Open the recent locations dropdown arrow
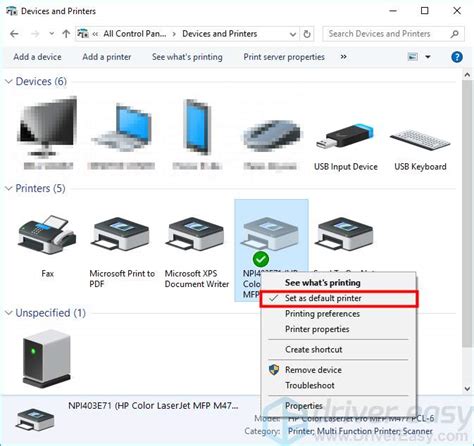The height and width of the screenshot is (446, 474). [x=51, y=34]
